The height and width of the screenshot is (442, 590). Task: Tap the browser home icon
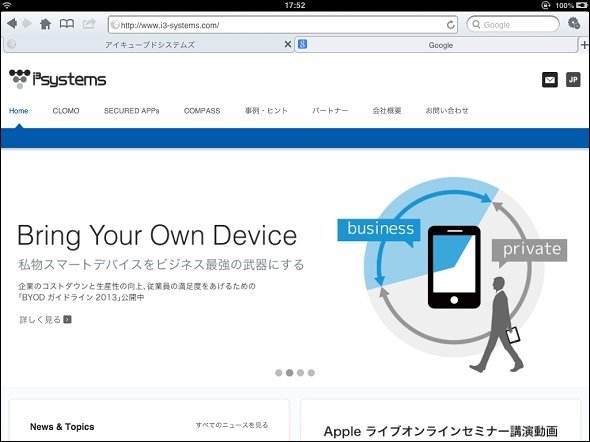pyautogui.click(x=46, y=24)
